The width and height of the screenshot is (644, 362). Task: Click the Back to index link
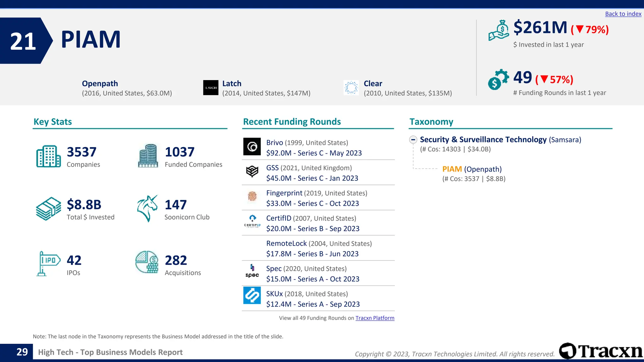coord(623,14)
